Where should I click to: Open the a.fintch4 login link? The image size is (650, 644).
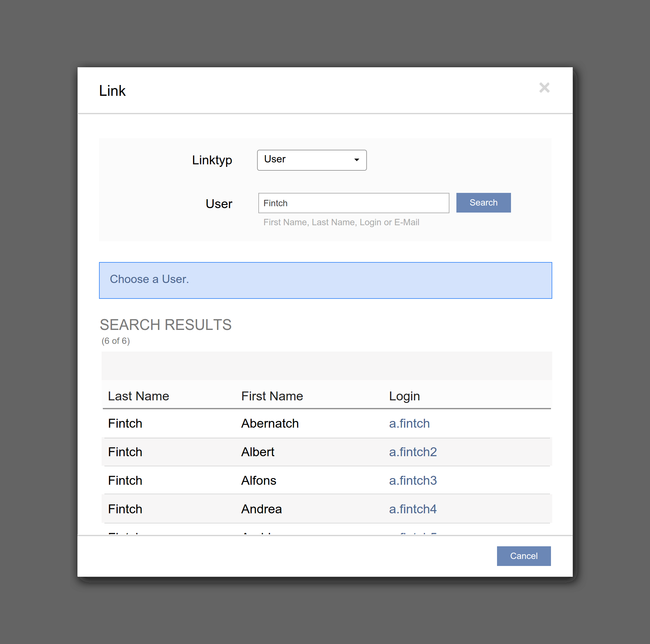tap(413, 509)
